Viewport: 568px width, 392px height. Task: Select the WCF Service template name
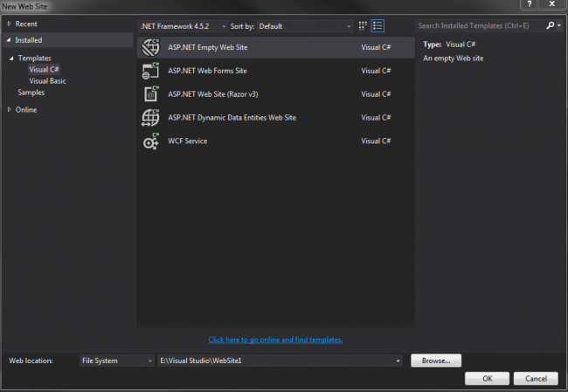[x=188, y=141]
